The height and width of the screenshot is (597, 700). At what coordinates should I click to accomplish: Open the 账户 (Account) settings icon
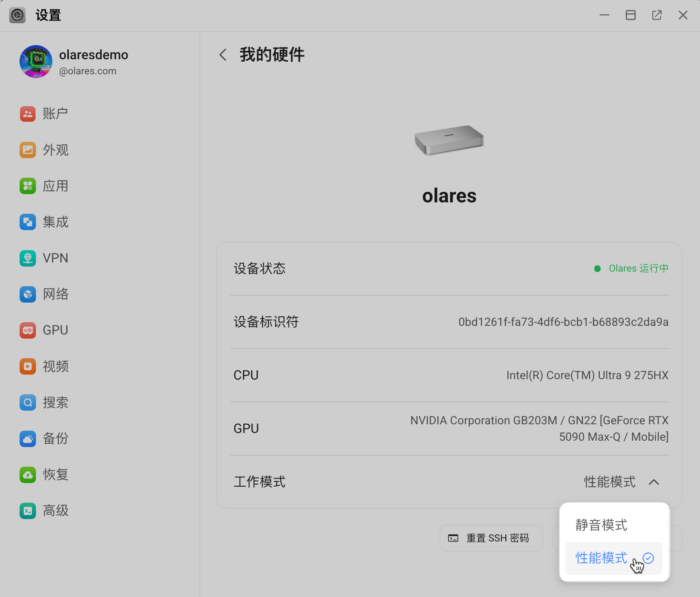coord(28,114)
